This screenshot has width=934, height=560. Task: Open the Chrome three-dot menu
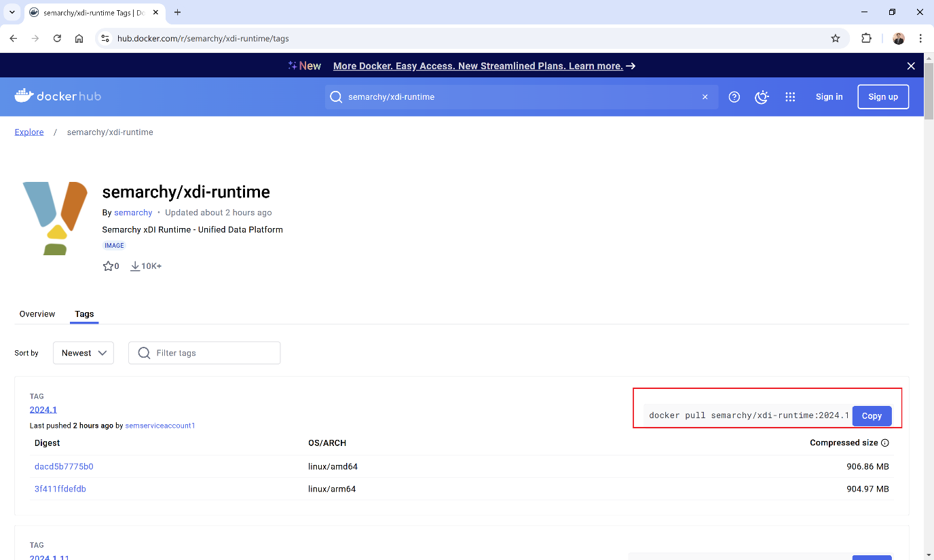920,39
